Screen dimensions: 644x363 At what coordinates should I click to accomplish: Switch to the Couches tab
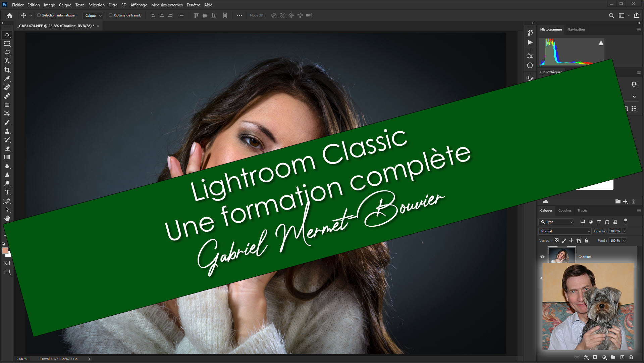565,211
